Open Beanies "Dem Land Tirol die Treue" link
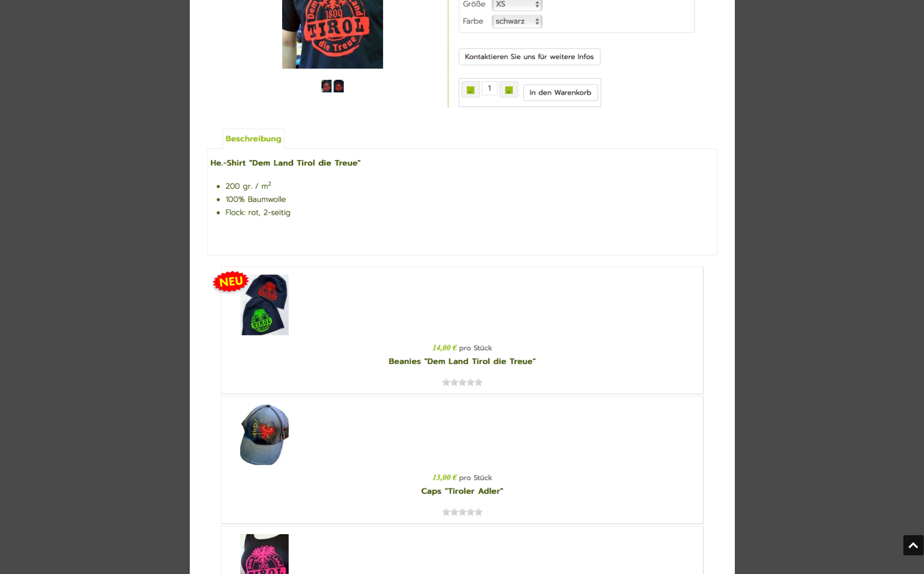924x574 pixels. [462, 361]
